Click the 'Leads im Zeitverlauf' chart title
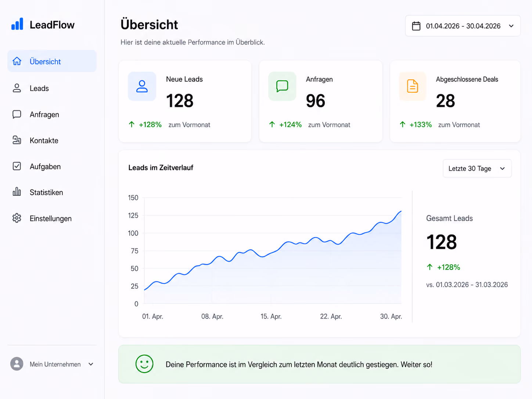The height and width of the screenshot is (399, 532). pyautogui.click(x=161, y=168)
